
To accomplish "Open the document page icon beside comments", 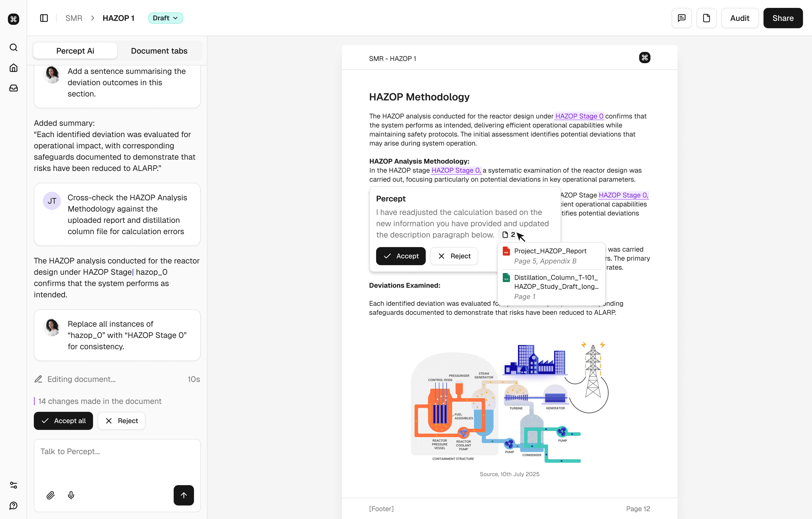I will tap(707, 18).
